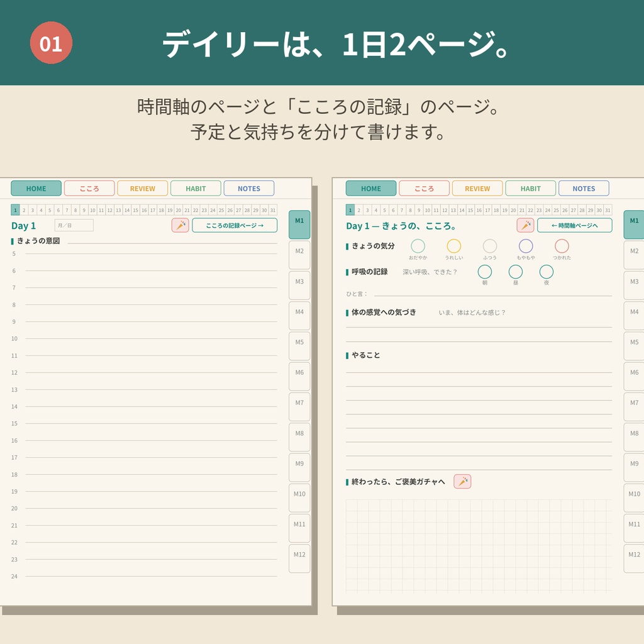Select the M6 month tab on the left page
644x644 pixels.
point(299,377)
